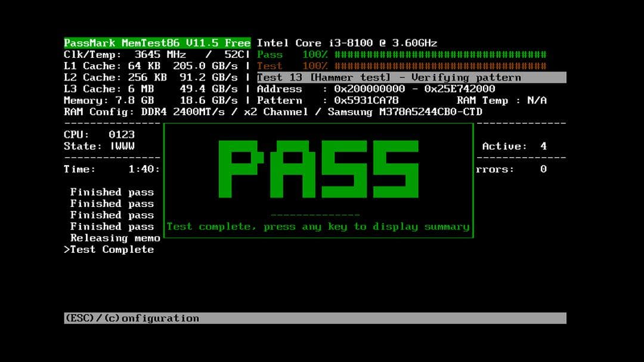The width and height of the screenshot is (644, 362).
Task: Click the Clk/Temp 3645 MHz reading
Action: point(137,54)
